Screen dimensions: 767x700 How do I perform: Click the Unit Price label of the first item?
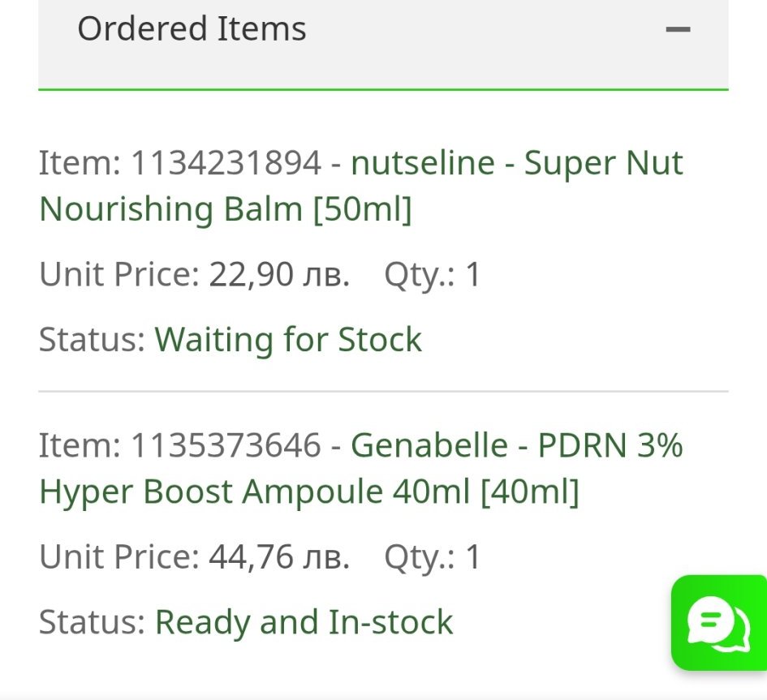(x=118, y=275)
